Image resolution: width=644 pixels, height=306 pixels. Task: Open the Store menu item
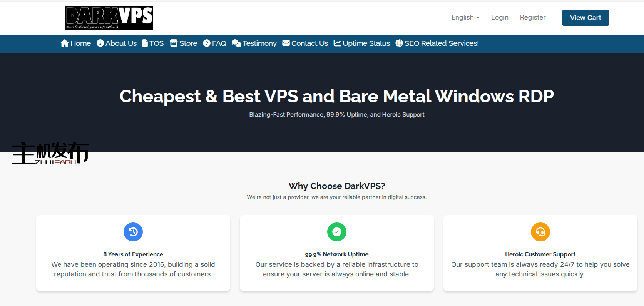(188, 43)
